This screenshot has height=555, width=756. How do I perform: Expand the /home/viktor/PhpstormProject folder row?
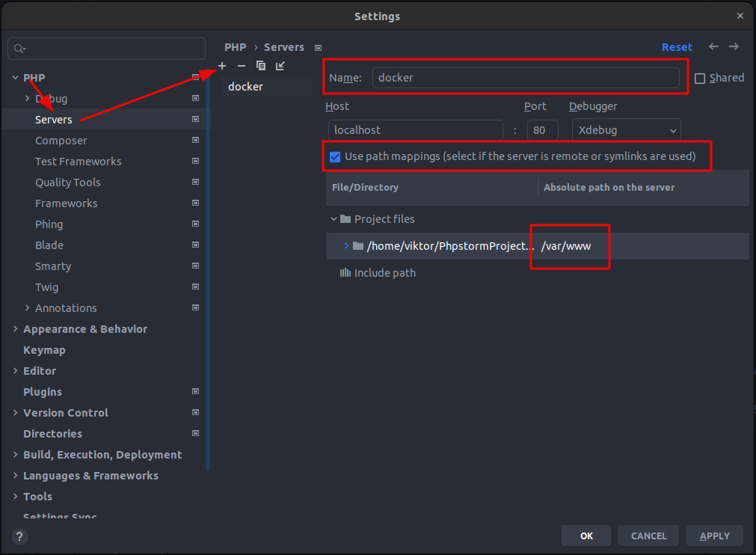[346, 246]
